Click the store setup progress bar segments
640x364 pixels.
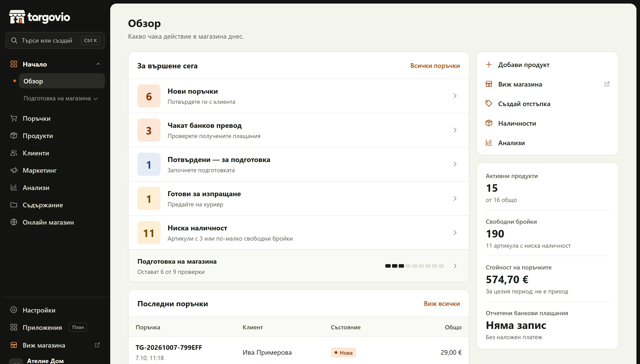pyautogui.click(x=414, y=266)
